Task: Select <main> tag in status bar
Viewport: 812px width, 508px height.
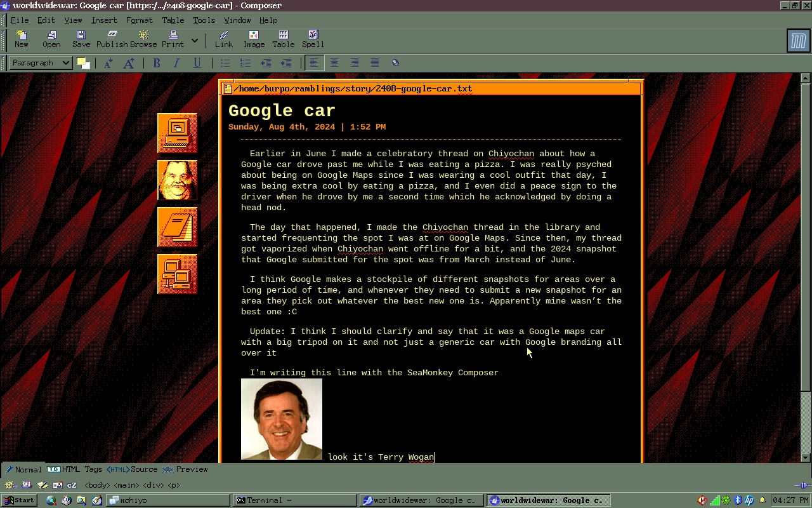Action: [x=126, y=485]
